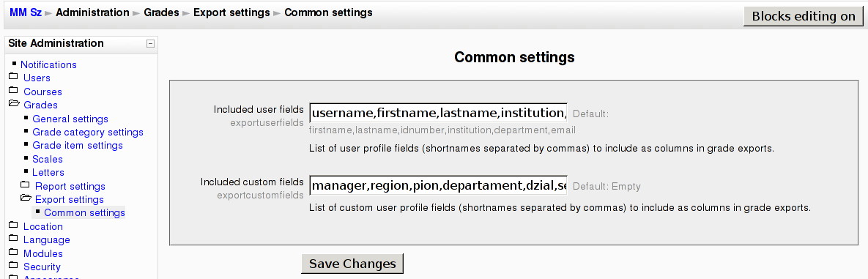Image resolution: width=868 pixels, height=279 pixels.
Task: Click the Report settings folder icon
Action: (x=25, y=185)
